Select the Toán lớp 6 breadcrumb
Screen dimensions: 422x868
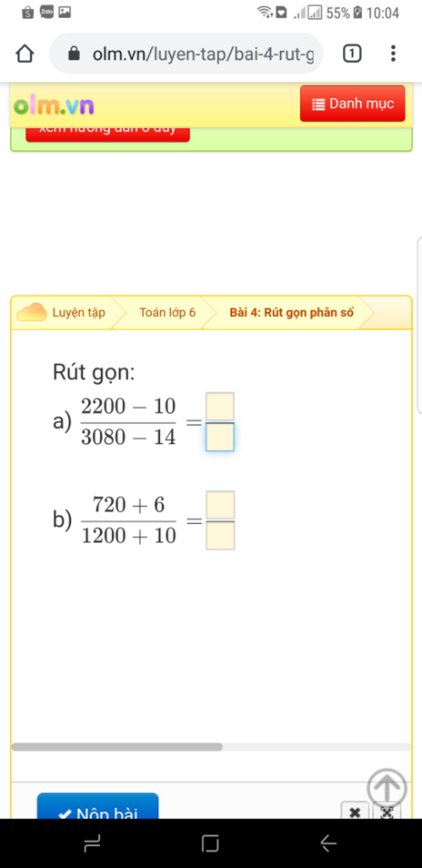(167, 312)
